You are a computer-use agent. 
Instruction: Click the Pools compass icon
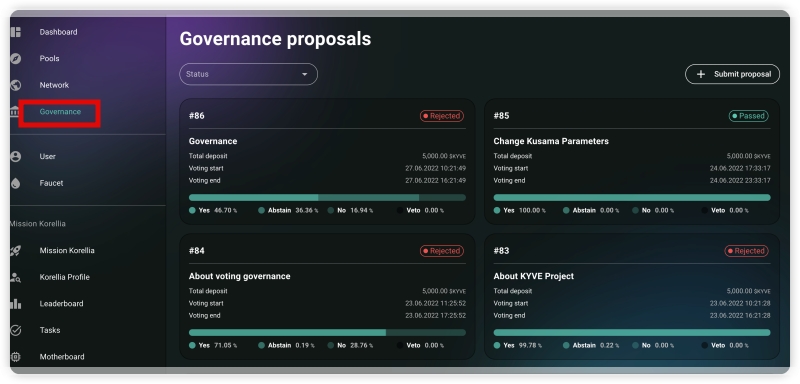click(x=16, y=59)
